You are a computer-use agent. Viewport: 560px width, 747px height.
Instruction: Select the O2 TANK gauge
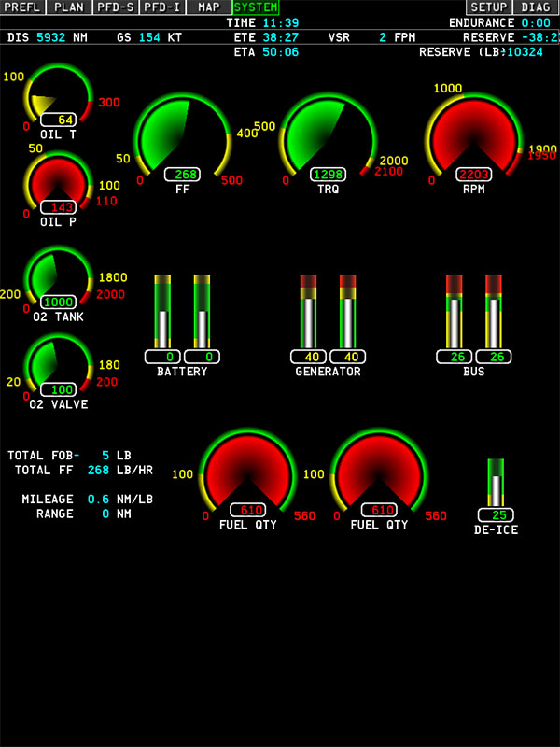point(58,277)
